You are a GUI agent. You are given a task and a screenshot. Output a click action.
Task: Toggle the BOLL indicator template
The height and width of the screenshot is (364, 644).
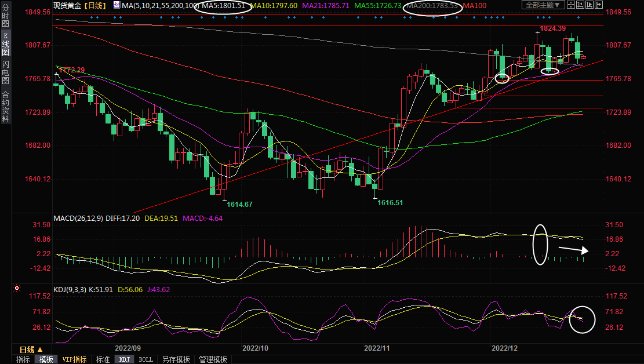[146, 359]
